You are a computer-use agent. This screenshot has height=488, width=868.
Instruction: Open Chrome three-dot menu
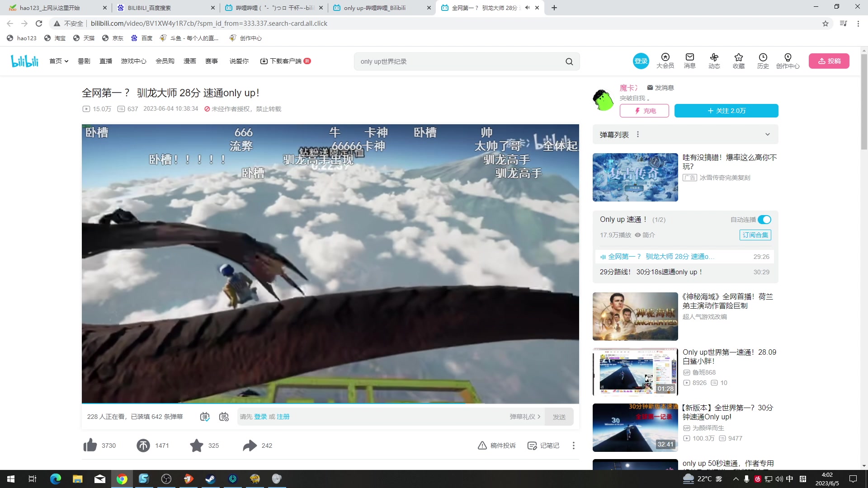pyautogui.click(x=858, y=23)
